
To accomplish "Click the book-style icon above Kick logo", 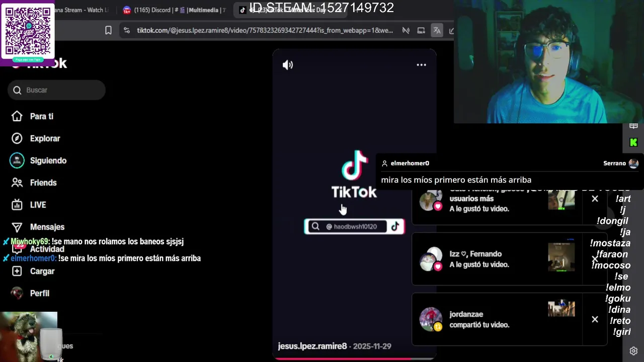I will [633, 126].
